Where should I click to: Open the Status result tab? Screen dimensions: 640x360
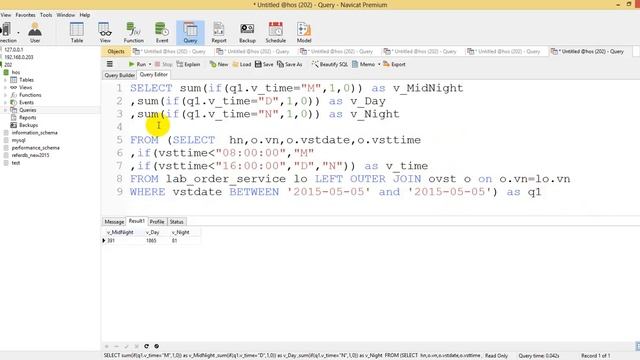[176, 222]
